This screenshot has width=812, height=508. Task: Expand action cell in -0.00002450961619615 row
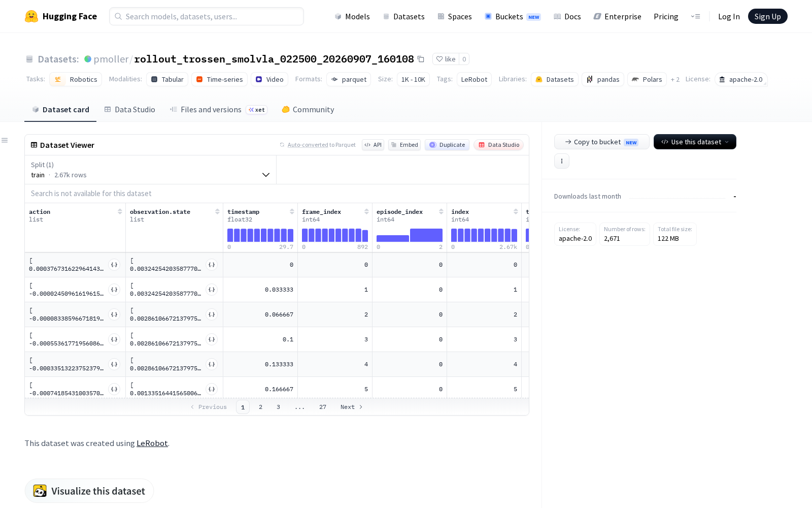[114, 290]
